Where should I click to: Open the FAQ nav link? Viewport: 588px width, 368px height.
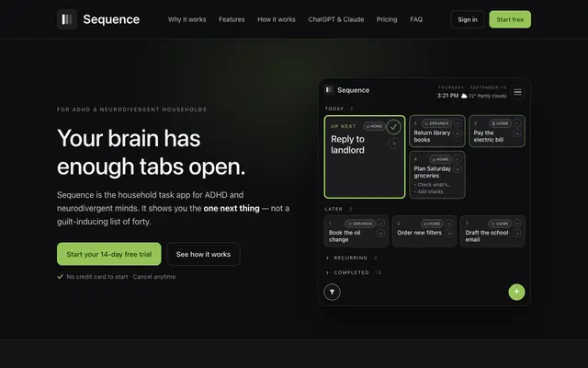click(x=416, y=19)
